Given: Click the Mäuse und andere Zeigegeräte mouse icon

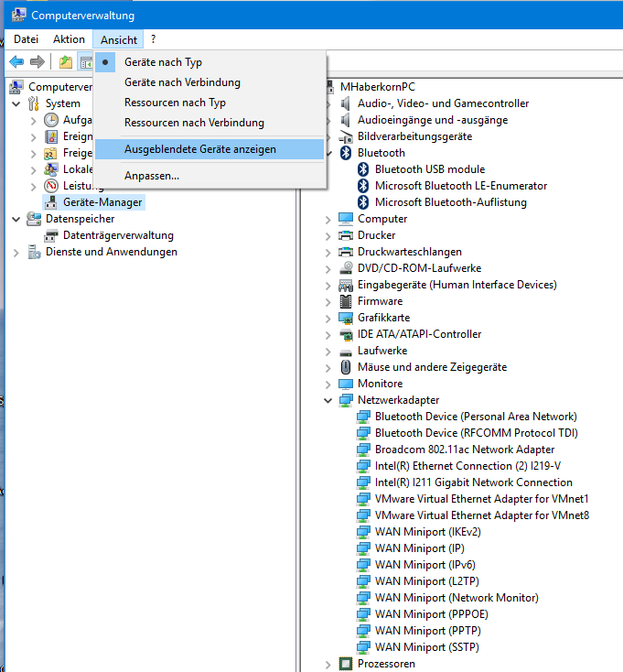Looking at the screenshot, I should tap(346, 367).
